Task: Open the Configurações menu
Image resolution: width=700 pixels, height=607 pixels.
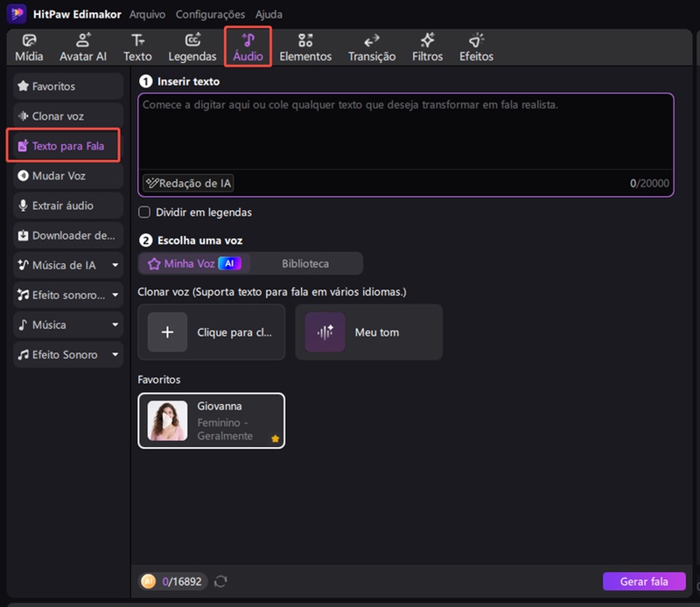Action: [210, 14]
